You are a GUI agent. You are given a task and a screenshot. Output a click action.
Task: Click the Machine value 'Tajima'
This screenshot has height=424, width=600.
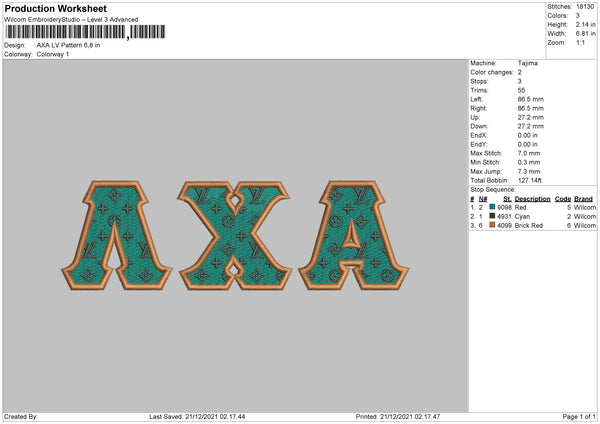(528, 63)
